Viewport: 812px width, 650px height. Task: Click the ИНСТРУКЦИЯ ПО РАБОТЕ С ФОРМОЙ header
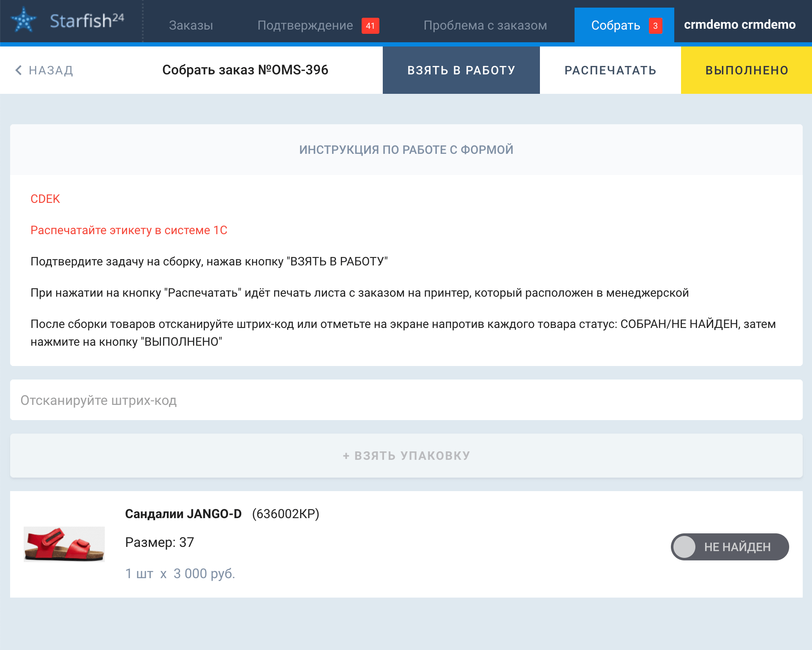tap(406, 150)
